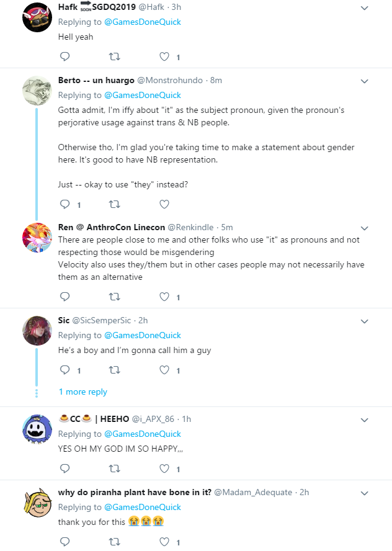Like the "YES OH MY GOD" tweet
392x551 pixels.
[x=164, y=468]
